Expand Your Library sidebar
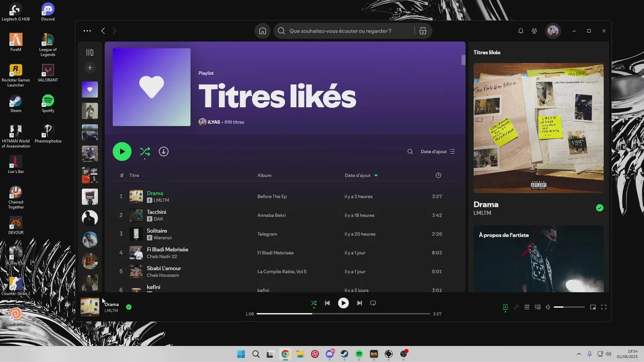 [90, 52]
